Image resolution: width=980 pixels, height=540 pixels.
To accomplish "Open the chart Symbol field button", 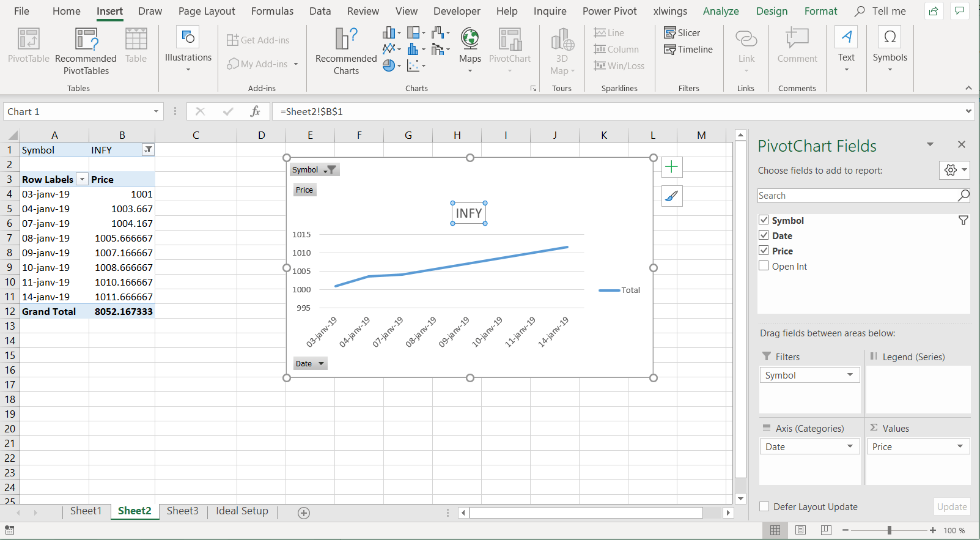I will click(x=314, y=170).
